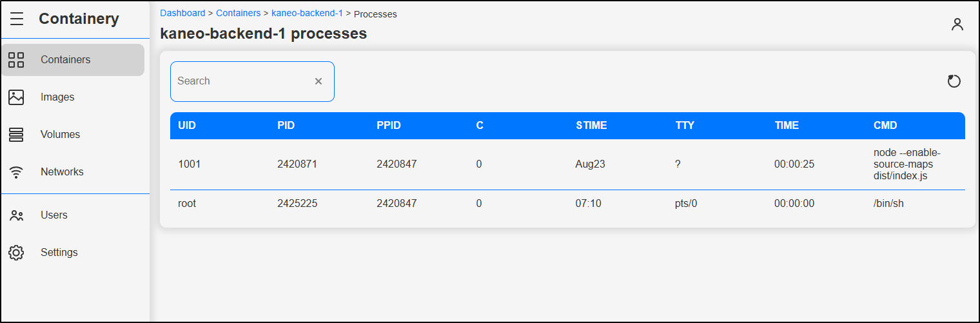
Task: Click the Containers grid icon in sidebar
Action: [16, 60]
